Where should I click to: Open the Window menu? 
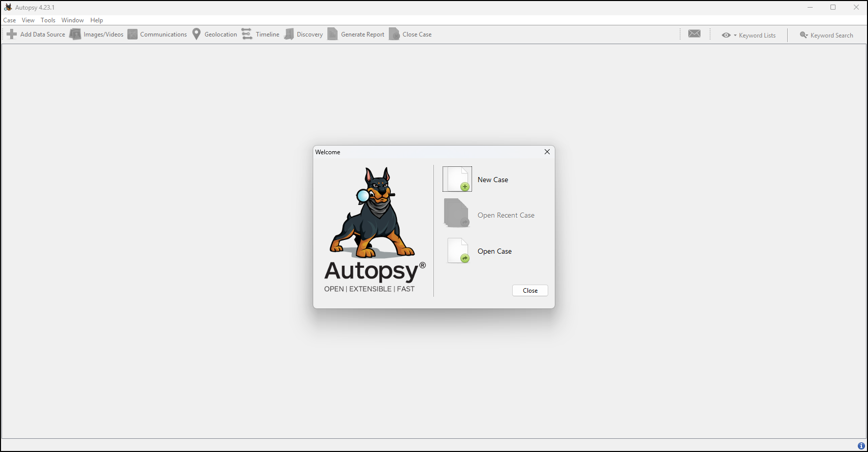73,20
